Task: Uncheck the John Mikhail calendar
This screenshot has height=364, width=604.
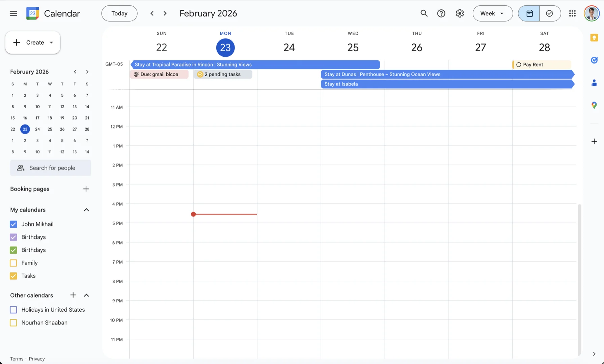Action: coord(13,224)
